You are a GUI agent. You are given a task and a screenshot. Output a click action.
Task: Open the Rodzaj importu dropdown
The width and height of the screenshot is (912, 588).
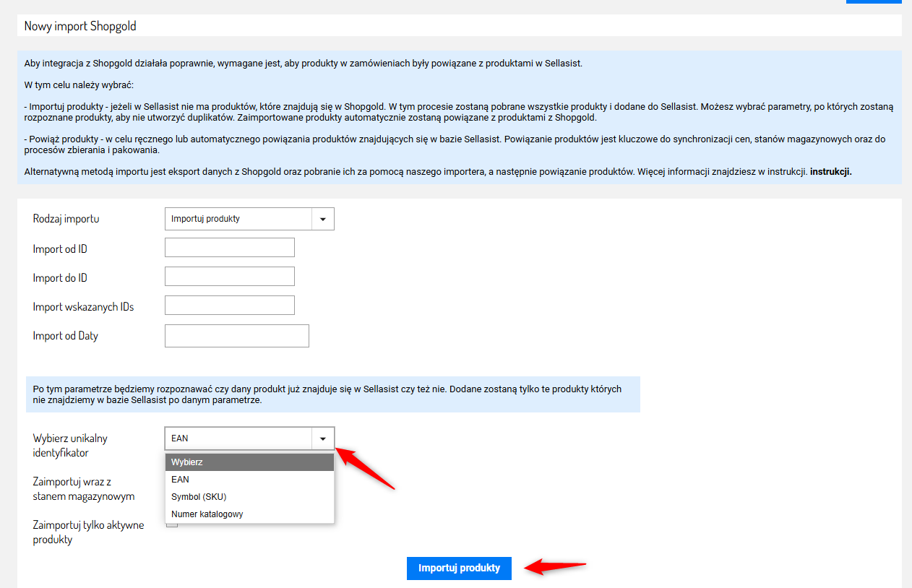249,219
